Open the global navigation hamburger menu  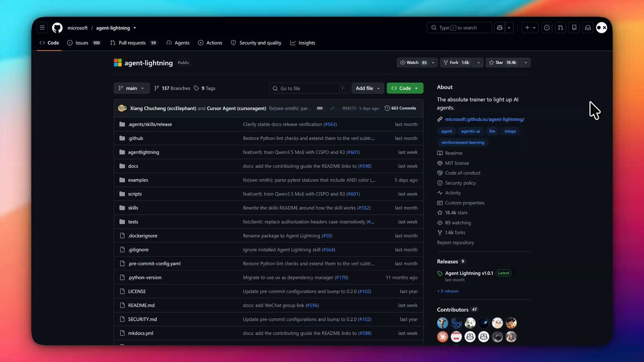(x=42, y=28)
